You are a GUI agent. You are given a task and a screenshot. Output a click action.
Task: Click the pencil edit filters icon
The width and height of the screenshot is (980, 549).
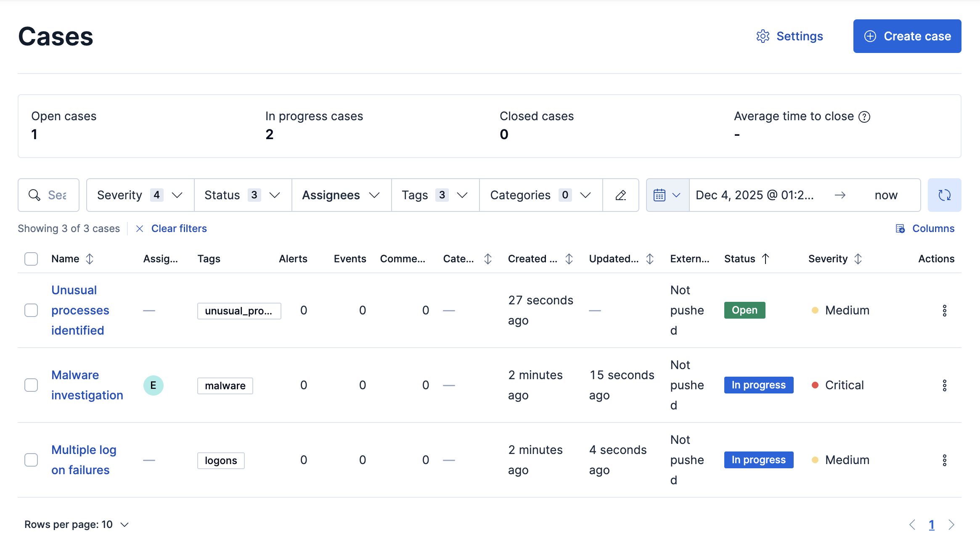(x=620, y=195)
